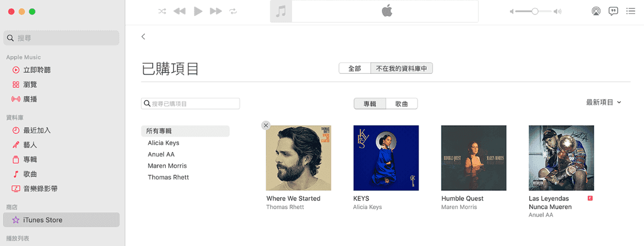
Task: Skip to next track
Action: [216, 12]
